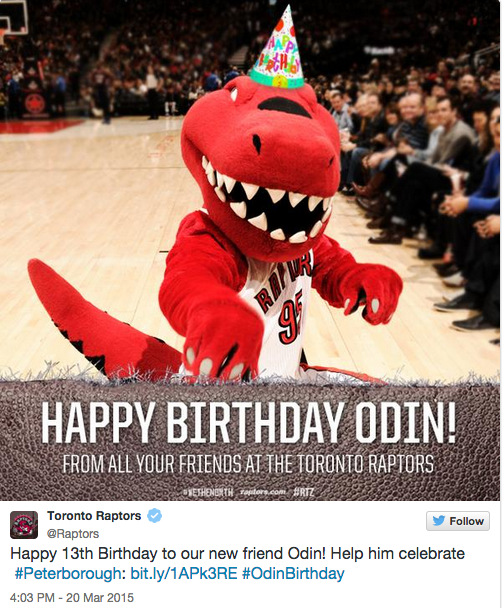Open the bit.ly/1APk3RE link
This screenshot has width=502, height=608.
click(184, 573)
